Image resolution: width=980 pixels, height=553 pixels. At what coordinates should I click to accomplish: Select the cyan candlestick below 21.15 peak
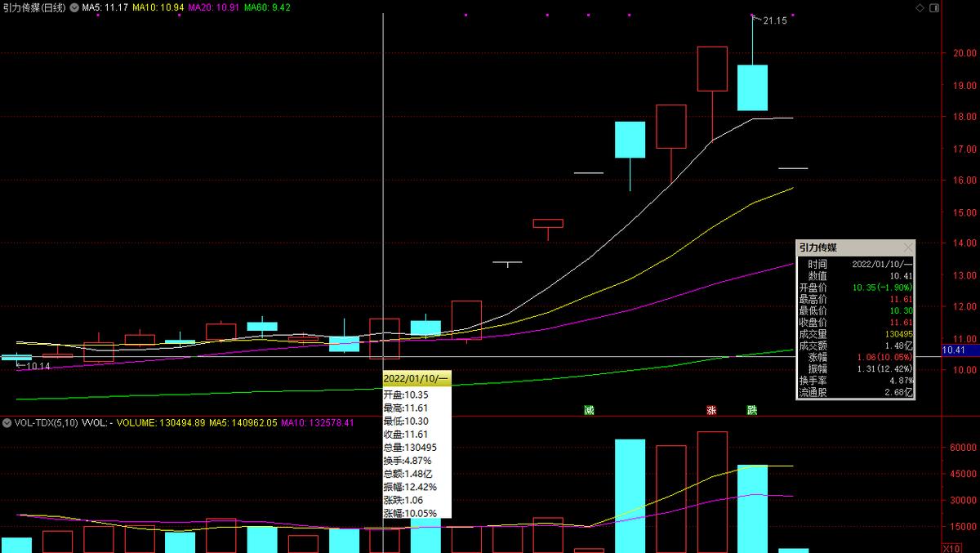752,87
